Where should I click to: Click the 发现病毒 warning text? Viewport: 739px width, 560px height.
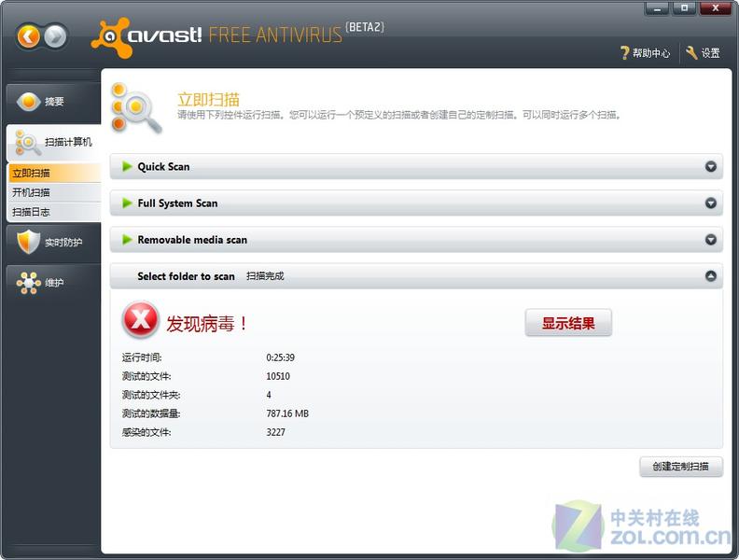tap(207, 323)
